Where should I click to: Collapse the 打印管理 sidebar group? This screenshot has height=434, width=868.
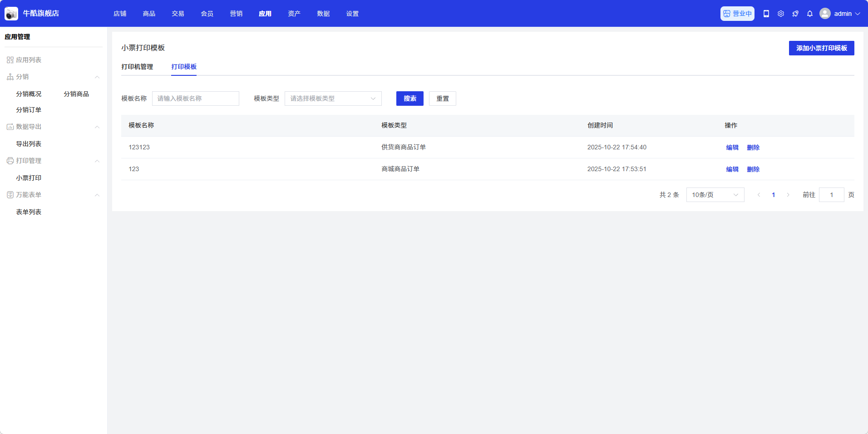(x=97, y=161)
